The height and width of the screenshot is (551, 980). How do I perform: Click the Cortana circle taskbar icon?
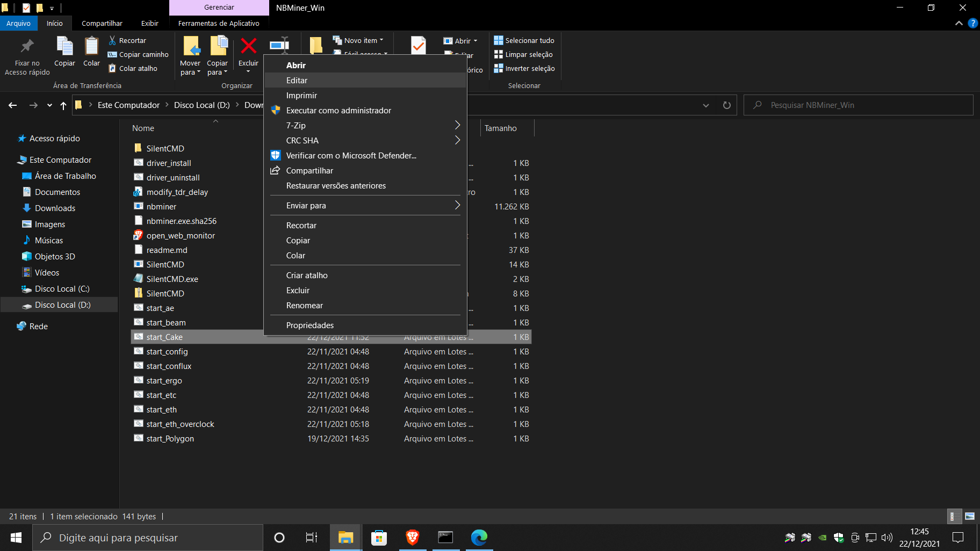click(279, 538)
